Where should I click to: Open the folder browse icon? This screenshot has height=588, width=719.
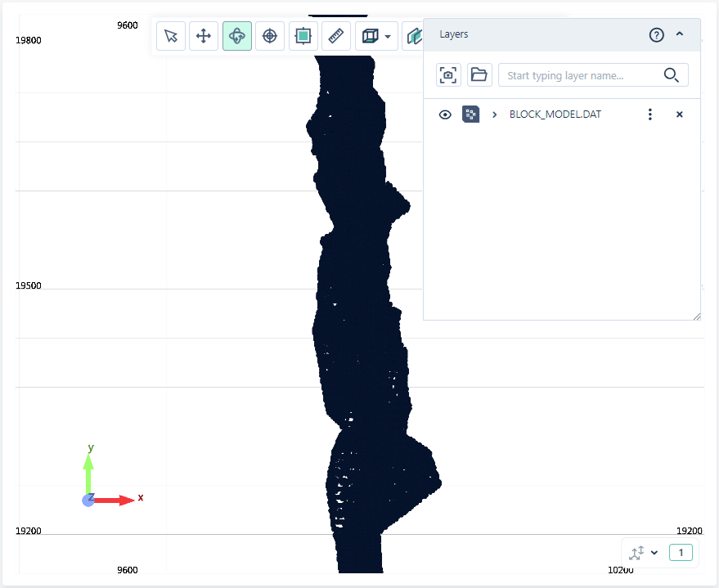(x=479, y=74)
